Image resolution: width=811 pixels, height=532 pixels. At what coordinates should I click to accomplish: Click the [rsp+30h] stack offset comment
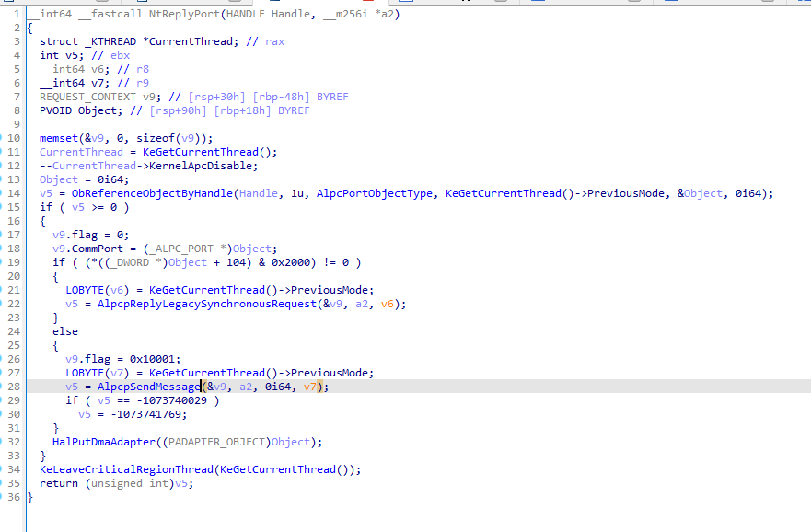pyautogui.click(x=216, y=97)
